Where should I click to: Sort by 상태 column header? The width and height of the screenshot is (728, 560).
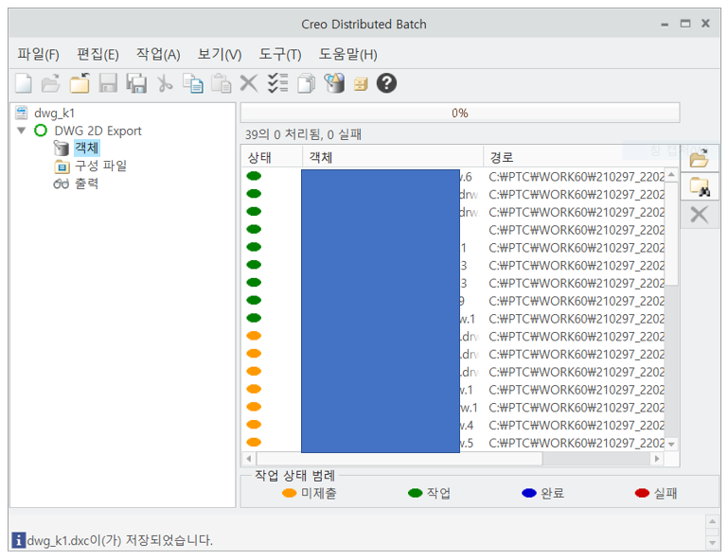tap(272, 158)
